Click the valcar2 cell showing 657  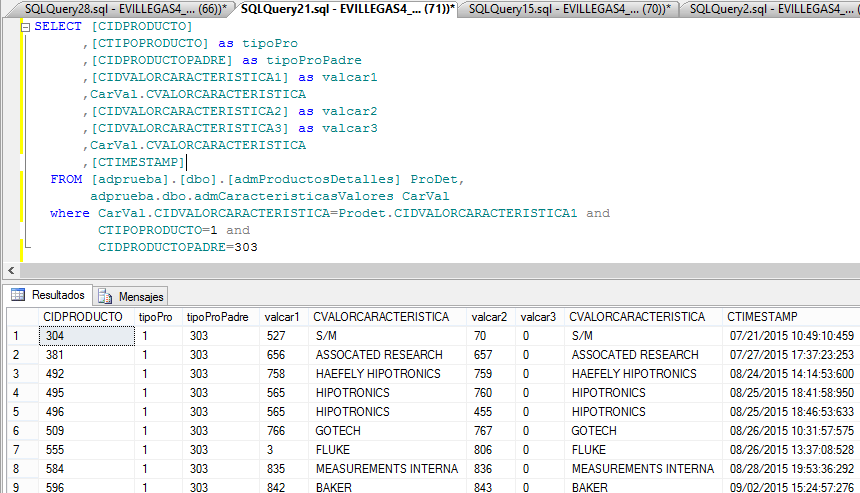[491, 355]
